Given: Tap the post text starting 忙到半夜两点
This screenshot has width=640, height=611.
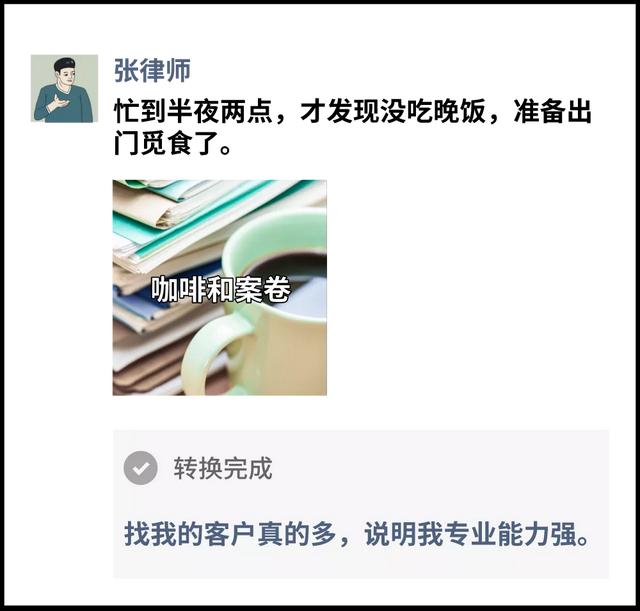Looking at the screenshot, I should click(353, 127).
